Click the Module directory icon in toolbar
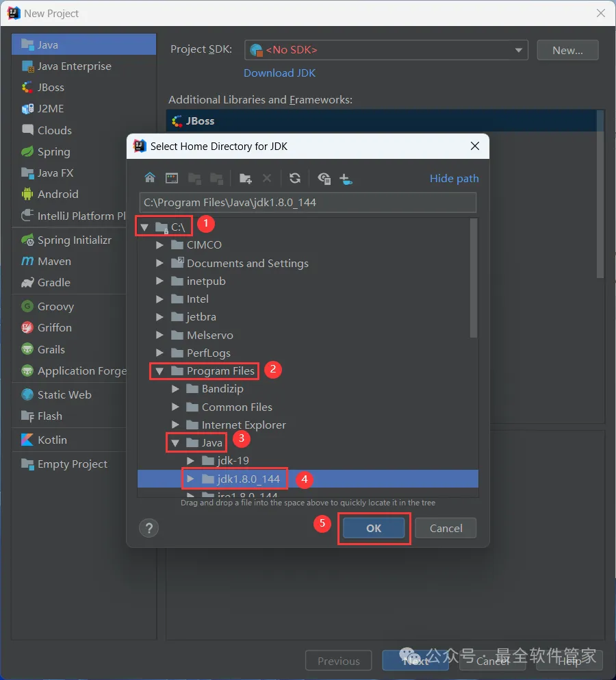This screenshot has height=680, width=616. pos(216,178)
